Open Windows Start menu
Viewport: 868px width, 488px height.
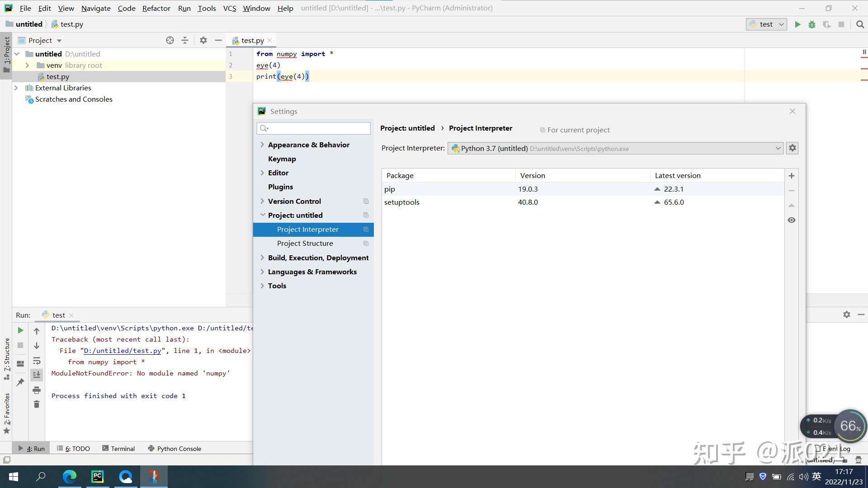(x=14, y=477)
